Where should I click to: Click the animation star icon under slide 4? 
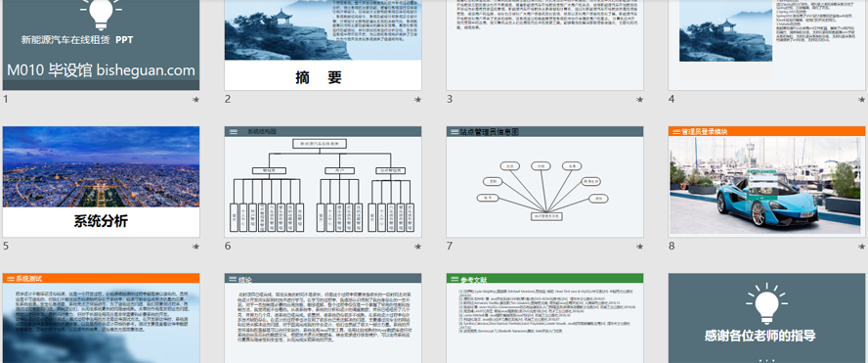tap(861, 100)
